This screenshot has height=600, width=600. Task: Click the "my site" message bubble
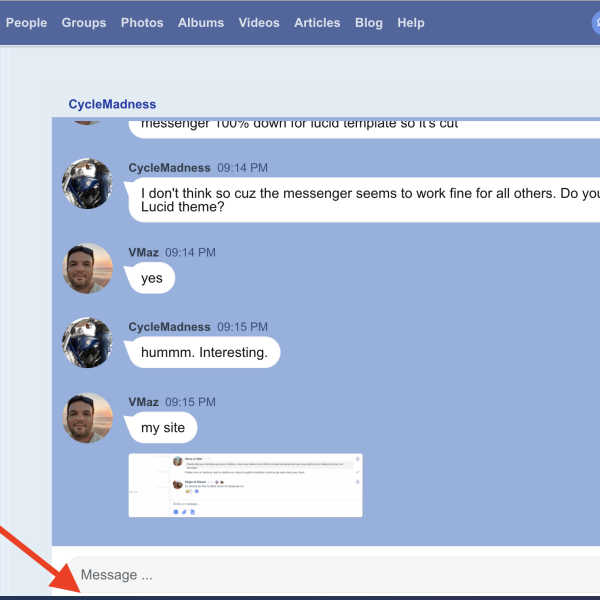(162, 428)
